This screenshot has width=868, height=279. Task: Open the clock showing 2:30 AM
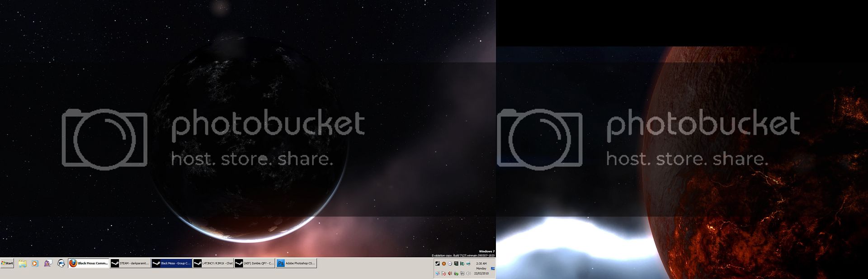pyautogui.click(x=481, y=264)
